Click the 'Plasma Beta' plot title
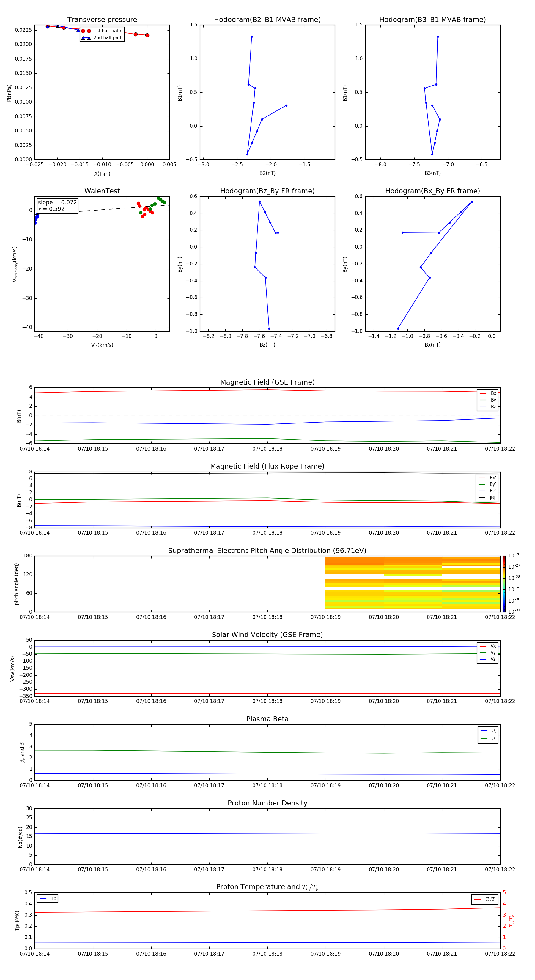Viewport: 535px width, 980px height. click(x=267, y=719)
